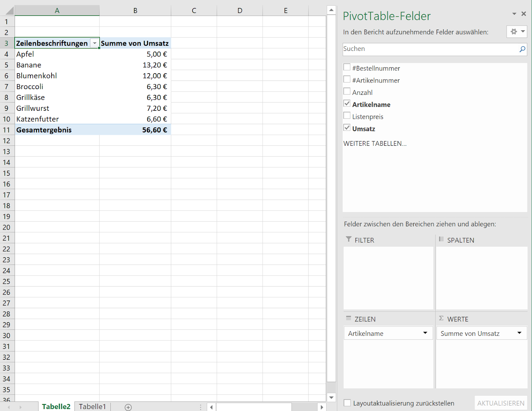Enable the #Bestellnummer field checkbox
The image size is (532, 411).
[x=347, y=67]
